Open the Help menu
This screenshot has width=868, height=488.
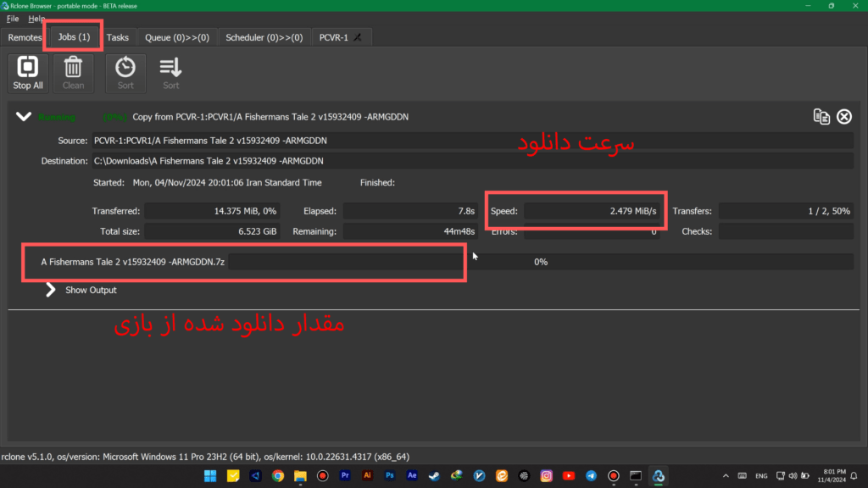pos(36,19)
